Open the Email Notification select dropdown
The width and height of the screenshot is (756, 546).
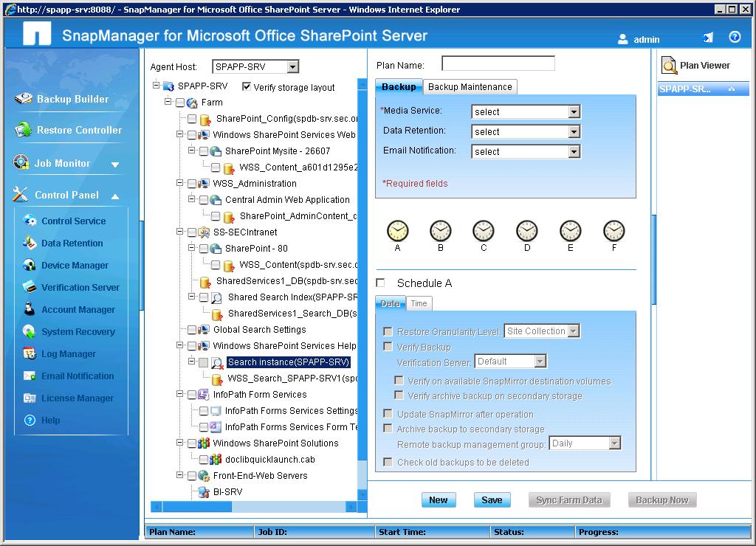pyautogui.click(x=574, y=152)
